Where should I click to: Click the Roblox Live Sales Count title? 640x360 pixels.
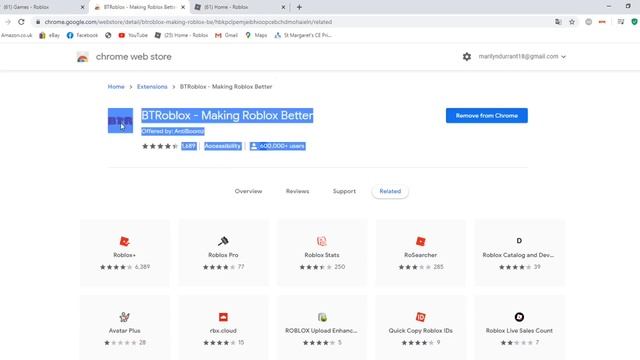point(519,331)
